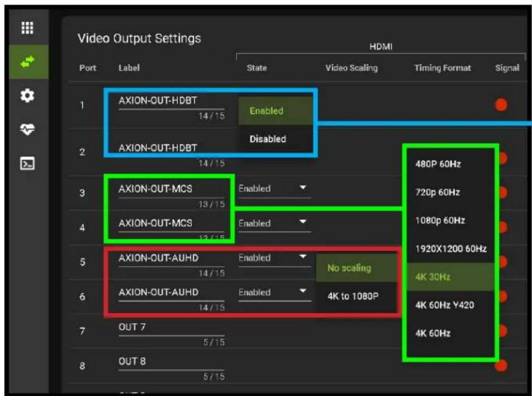This screenshot has width=532, height=396.
Task: Click the HDMI group heading
Action: 381,47
